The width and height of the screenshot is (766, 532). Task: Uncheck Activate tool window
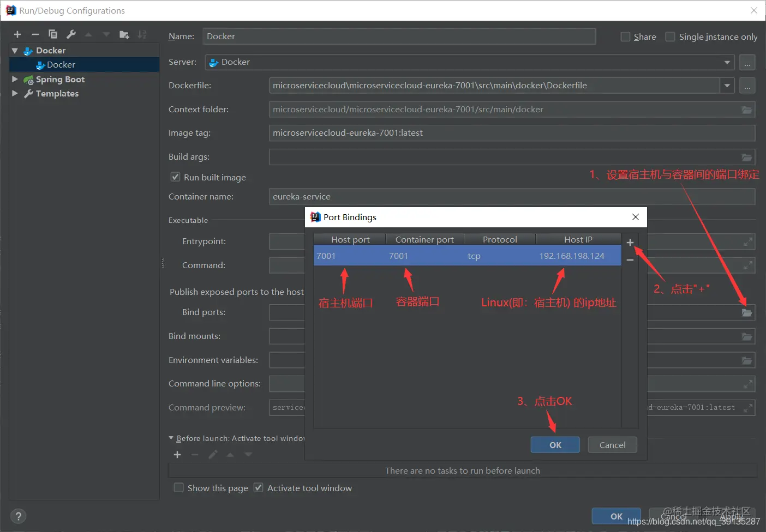coord(259,487)
